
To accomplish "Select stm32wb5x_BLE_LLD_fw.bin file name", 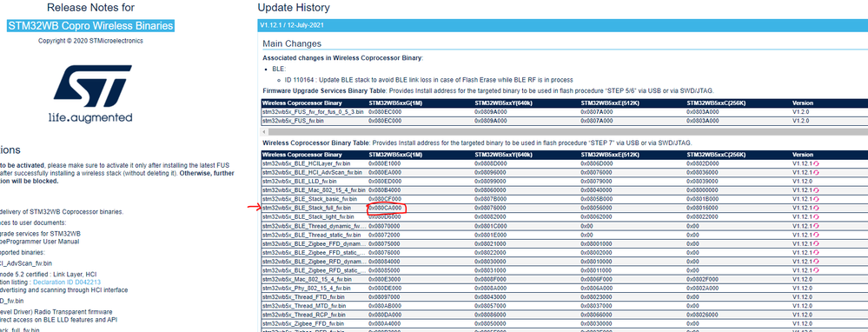I will click(300, 182).
